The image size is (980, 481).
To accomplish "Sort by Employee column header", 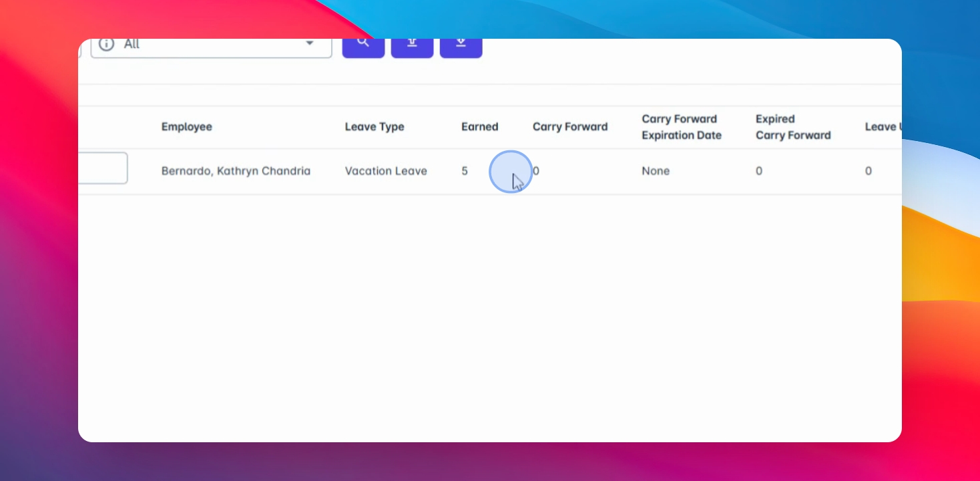I will [186, 127].
